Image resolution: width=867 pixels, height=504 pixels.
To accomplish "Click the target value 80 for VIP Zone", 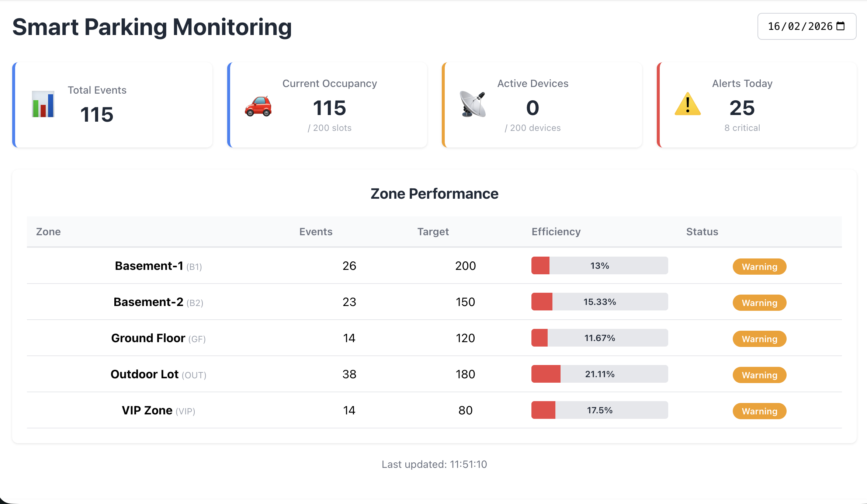I will 465,410.
